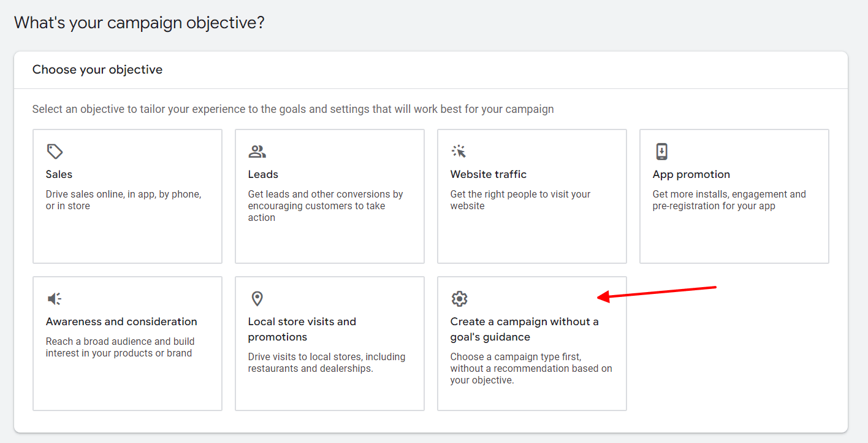868x443 pixels.
Task: Click the people icon above Leads
Action: 257,151
